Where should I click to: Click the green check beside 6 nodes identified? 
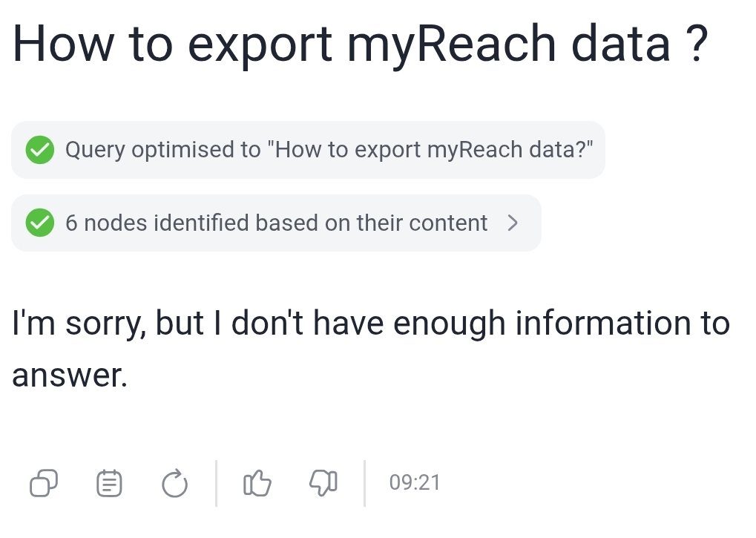pyautogui.click(x=40, y=223)
